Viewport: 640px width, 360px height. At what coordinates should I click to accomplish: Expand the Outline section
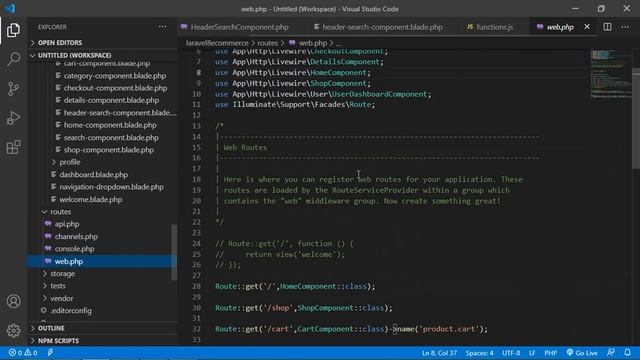[51, 328]
